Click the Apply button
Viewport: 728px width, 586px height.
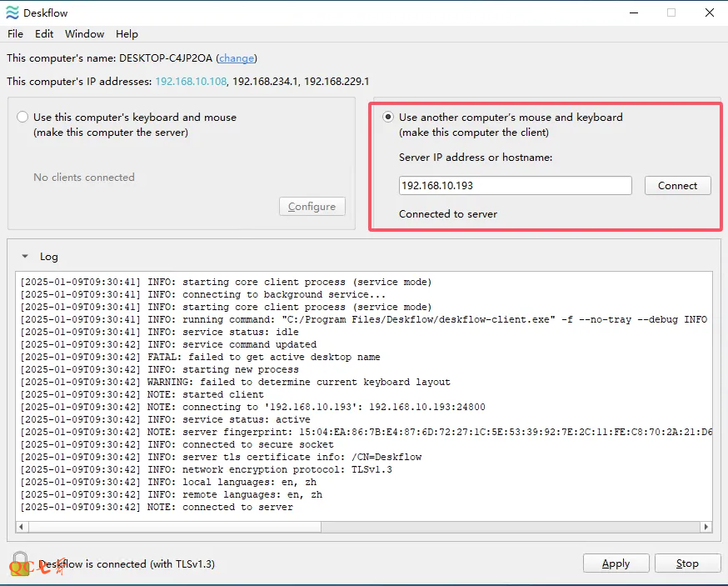pos(616,563)
